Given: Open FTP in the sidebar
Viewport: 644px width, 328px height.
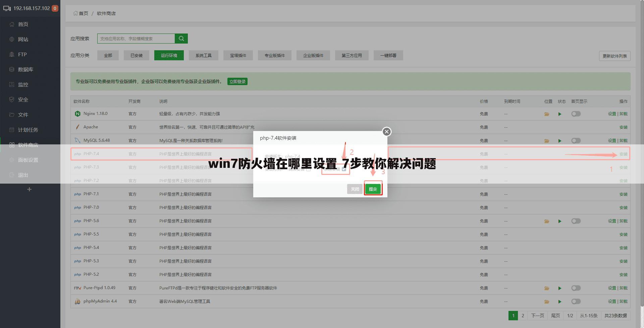Looking at the screenshot, I should (22, 54).
